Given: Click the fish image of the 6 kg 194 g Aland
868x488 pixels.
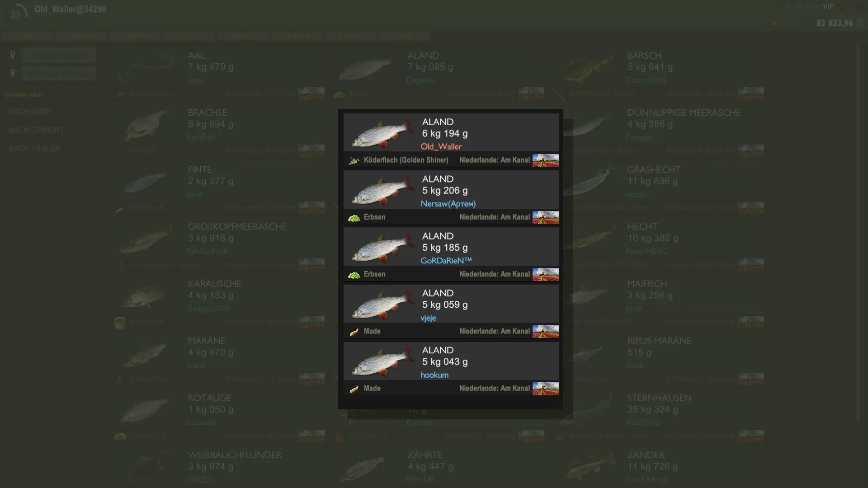Looking at the screenshot, I should coord(382,133).
